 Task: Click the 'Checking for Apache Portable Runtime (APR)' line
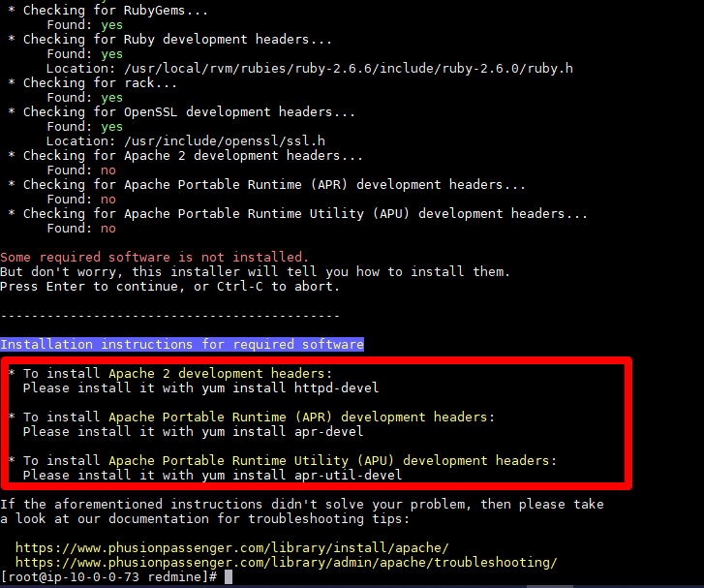click(x=266, y=185)
